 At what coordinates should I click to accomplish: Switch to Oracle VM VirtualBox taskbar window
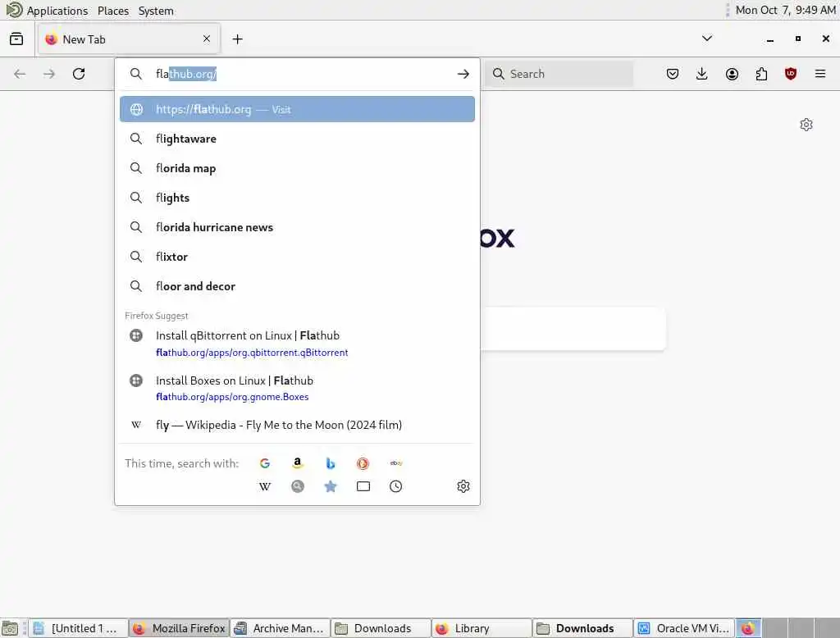tap(683, 628)
